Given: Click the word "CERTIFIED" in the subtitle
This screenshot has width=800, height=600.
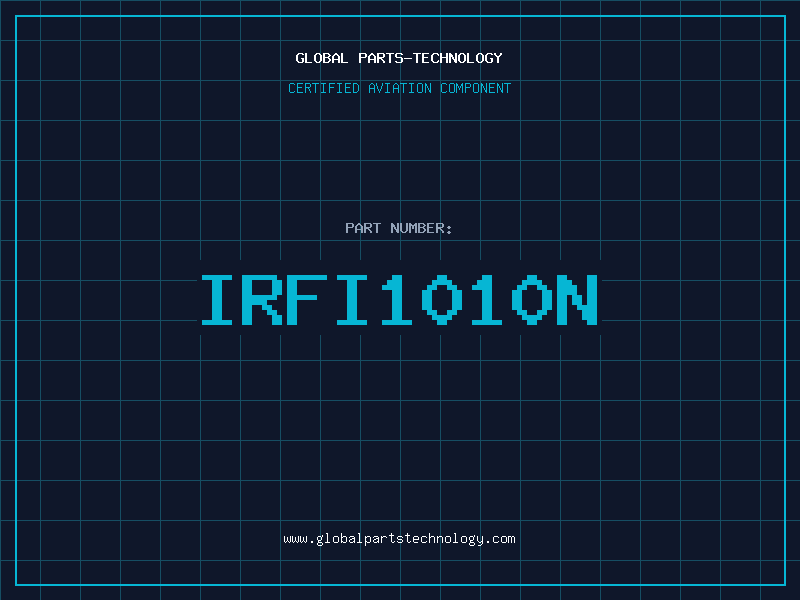Looking at the screenshot, I should pyautogui.click(x=324, y=88).
